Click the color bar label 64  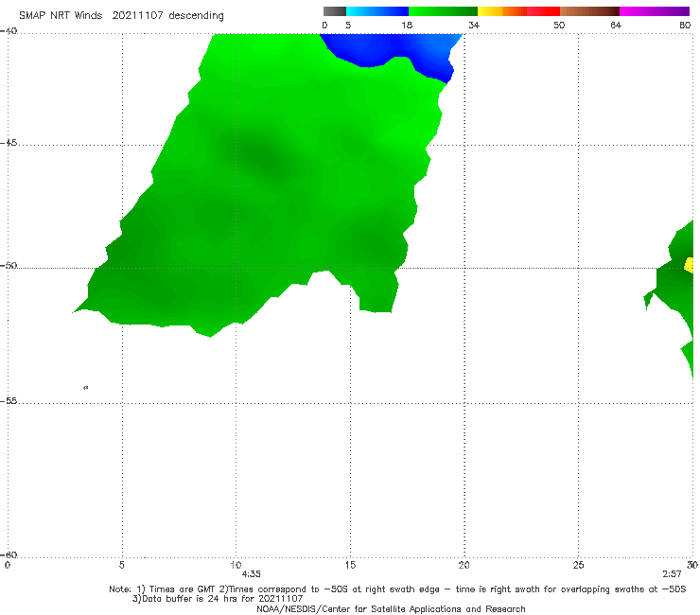pyautogui.click(x=616, y=25)
